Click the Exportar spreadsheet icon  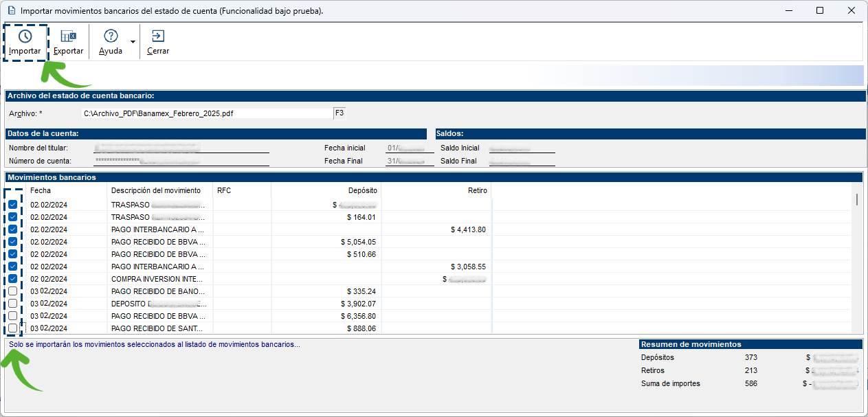pyautogui.click(x=68, y=36)
